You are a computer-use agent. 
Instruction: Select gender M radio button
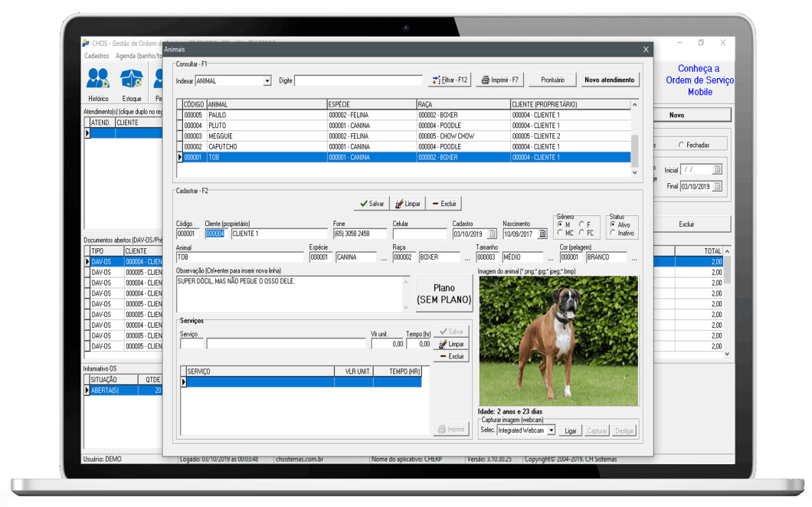click(x=560, y=224)
